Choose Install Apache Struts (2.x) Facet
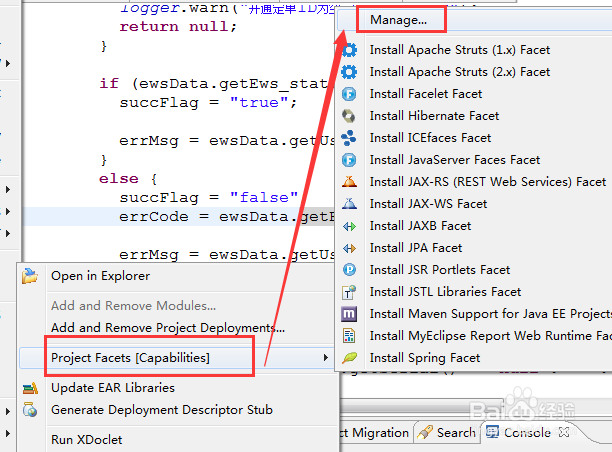612x452 pixels. coord(460,72)
